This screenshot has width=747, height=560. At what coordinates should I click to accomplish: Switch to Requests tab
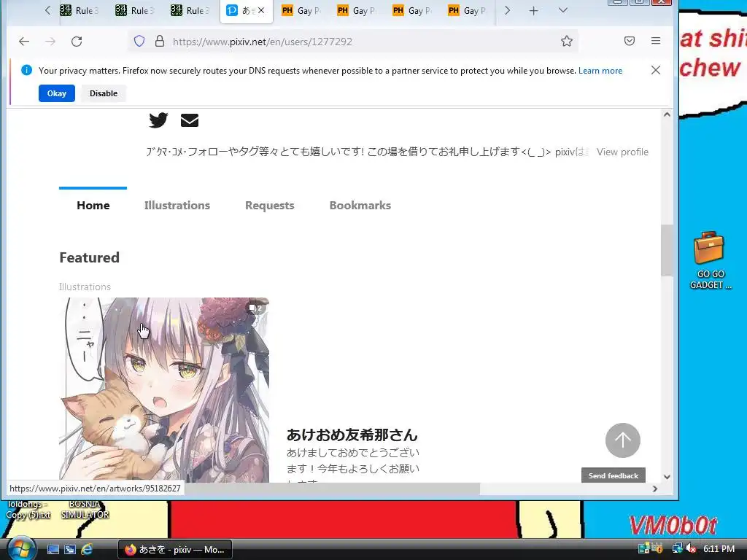[x=270, y=205]
